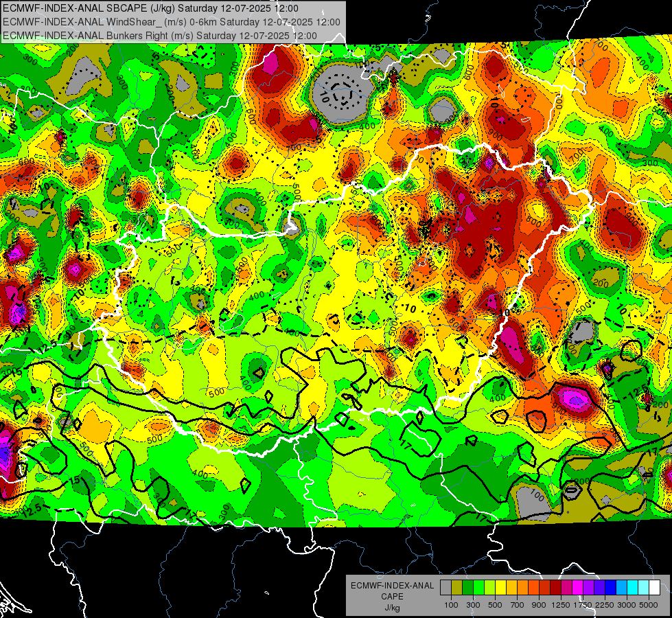Pick the cyan legend swatch
The image size is (672, 618).
pyautogui.click(x=633, y=588)
